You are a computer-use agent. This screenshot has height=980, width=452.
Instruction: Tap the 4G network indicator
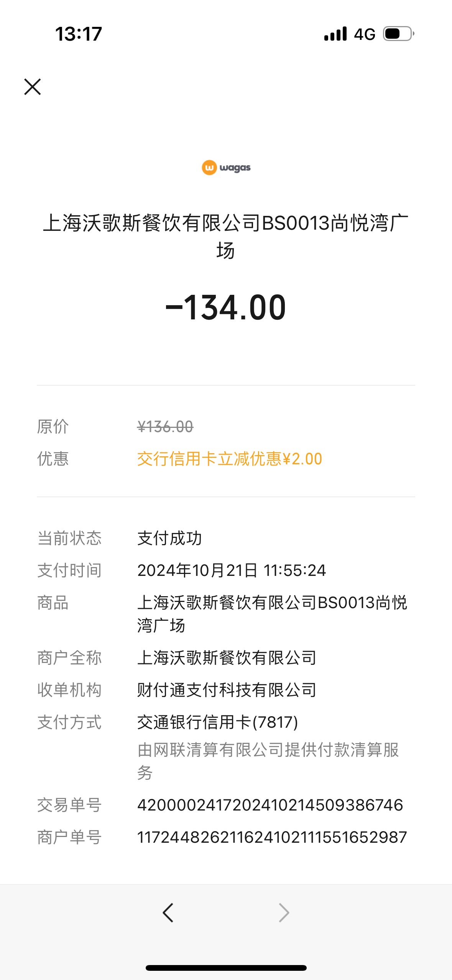click(365, 34)
